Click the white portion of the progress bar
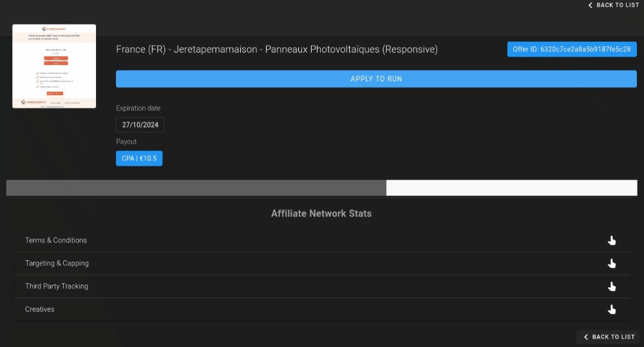The image size is (644, 347). 512,188
